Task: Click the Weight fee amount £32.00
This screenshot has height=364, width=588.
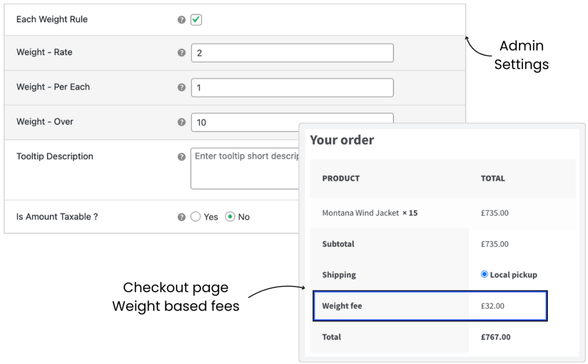Action: tap(492, 306)
